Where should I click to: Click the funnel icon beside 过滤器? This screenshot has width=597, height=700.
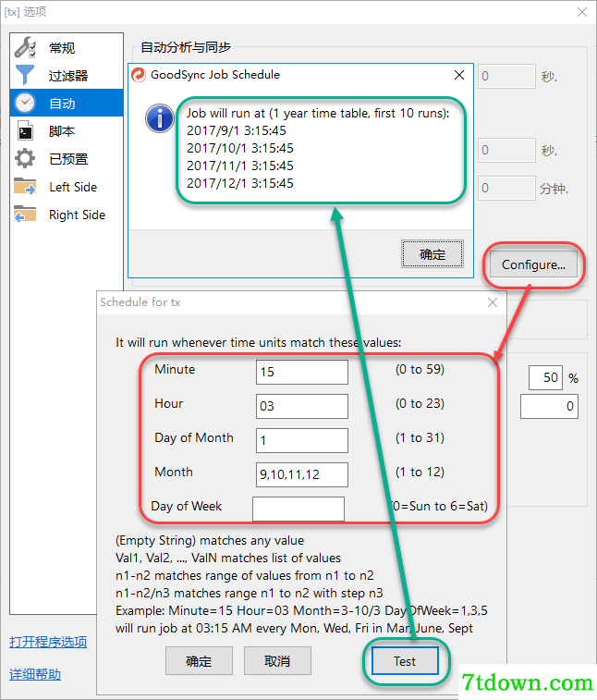[x=25, y=75]
